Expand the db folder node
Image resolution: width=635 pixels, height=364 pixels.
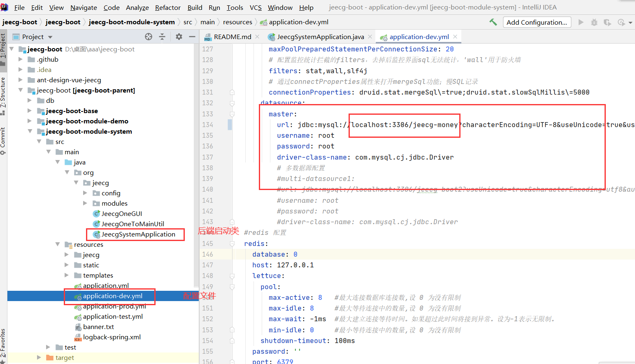[x=30, y=100]
